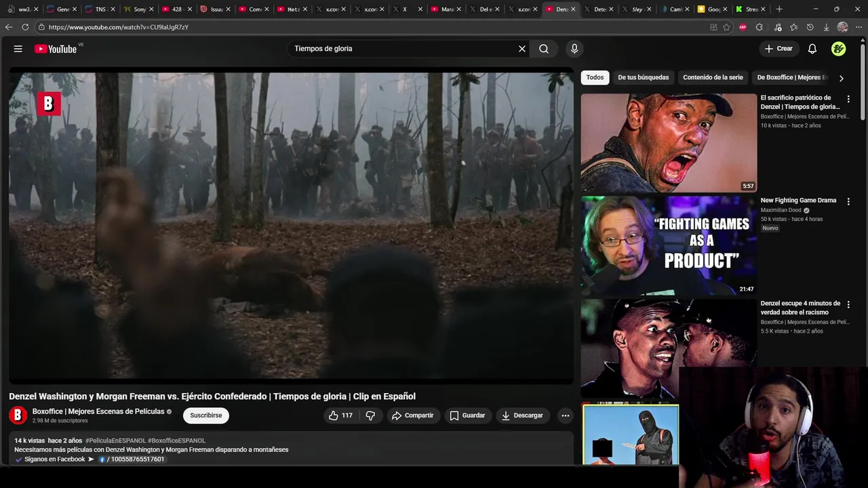The image size is (868, 488).
Task: Click the Suscribirse button
Action: pyautogui.click(x=205, y=415)
